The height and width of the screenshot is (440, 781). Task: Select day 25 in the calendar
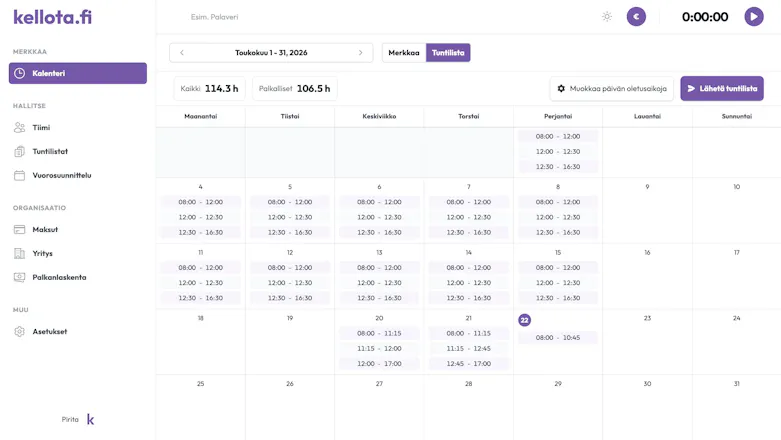[x=200, y=407]
